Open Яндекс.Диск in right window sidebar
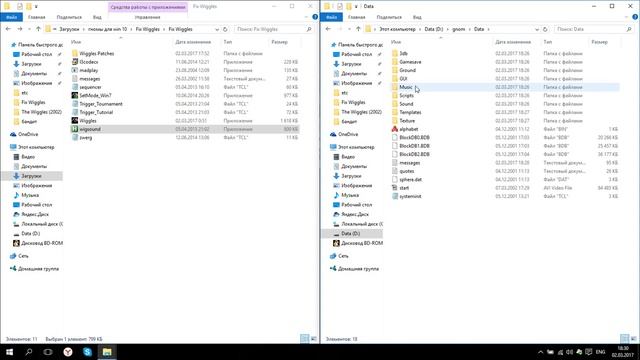640x360 pixels. (x=355, y=214)
